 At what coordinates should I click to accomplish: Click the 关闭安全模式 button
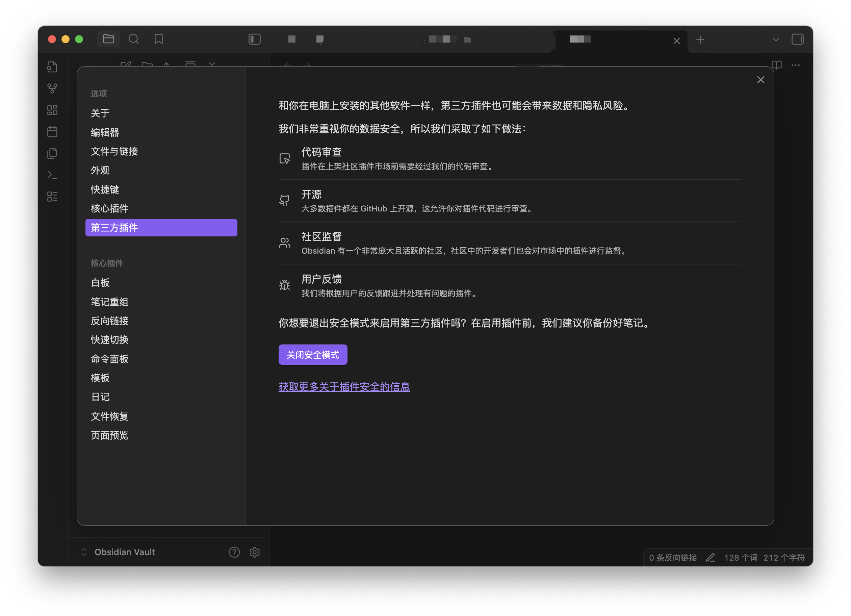(x=313, y=355)
